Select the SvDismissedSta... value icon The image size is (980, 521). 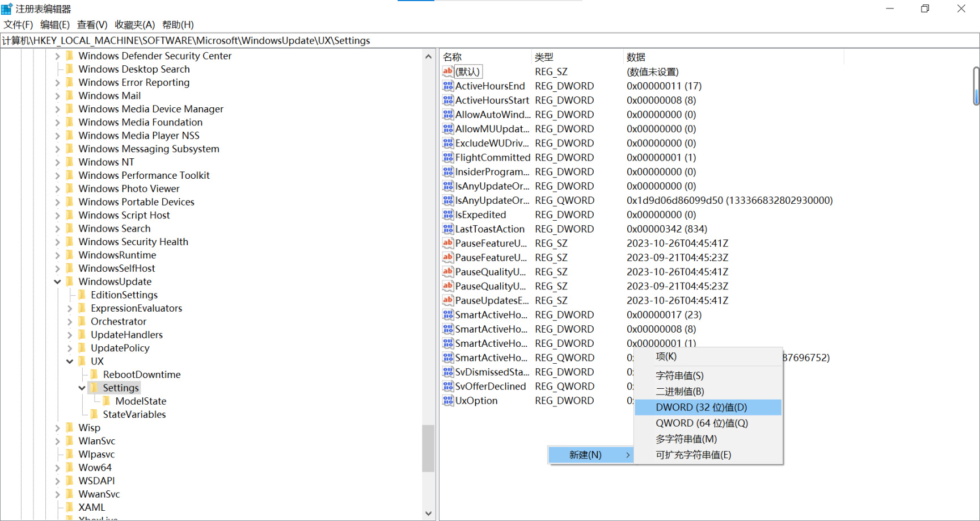448,372
